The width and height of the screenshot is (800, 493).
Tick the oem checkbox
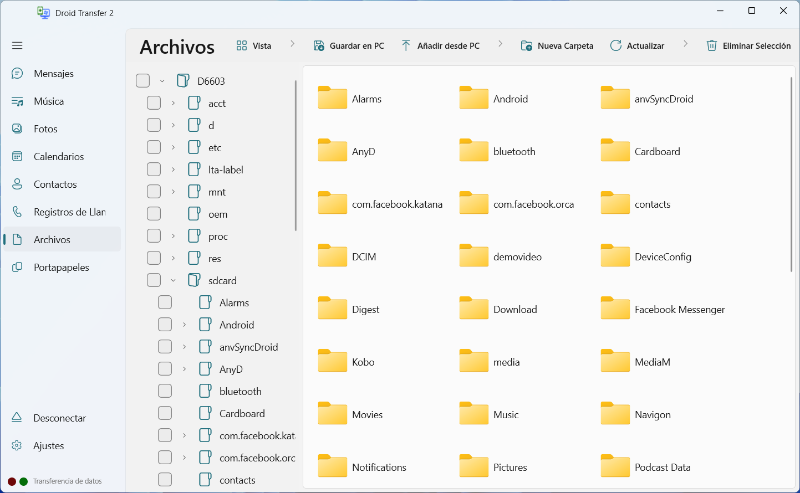(x=154, y=214)
